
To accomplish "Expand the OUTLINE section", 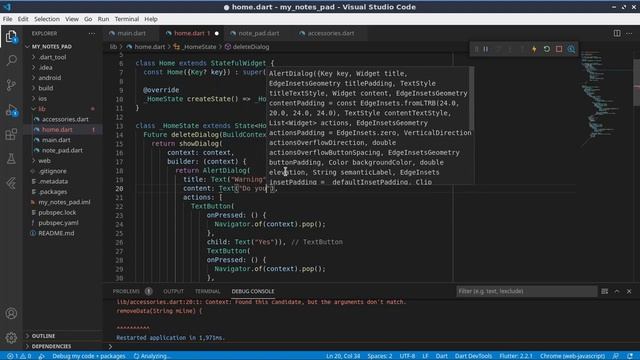I will (43, 336).
